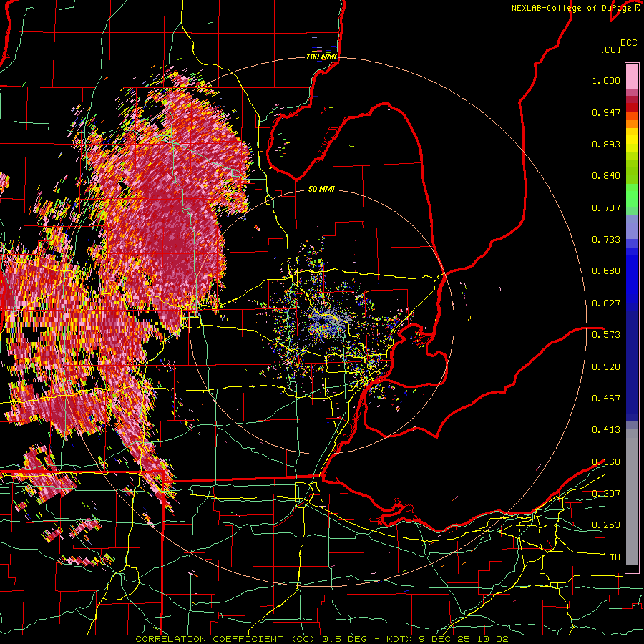This screenshot has height=644, width=644.
Task: Click the 50 NMI range ring label
Action: point(321,190)
